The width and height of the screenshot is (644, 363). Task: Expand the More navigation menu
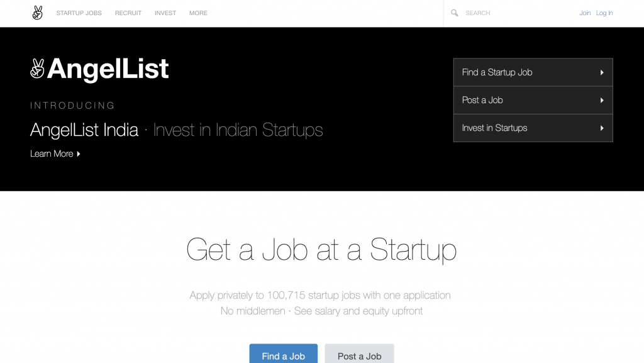coord(198,13)
